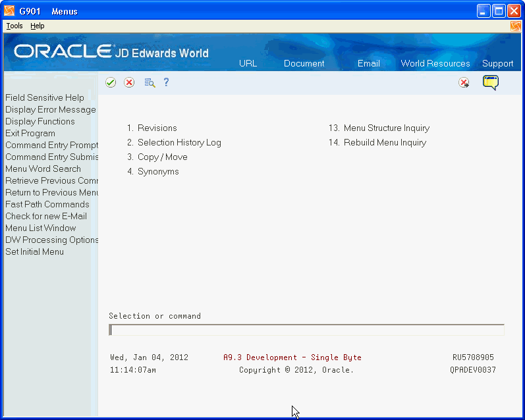The width and height of the screenshot is (525, 420).
Task: Select Menu Word Search
Action: [43, 169]
